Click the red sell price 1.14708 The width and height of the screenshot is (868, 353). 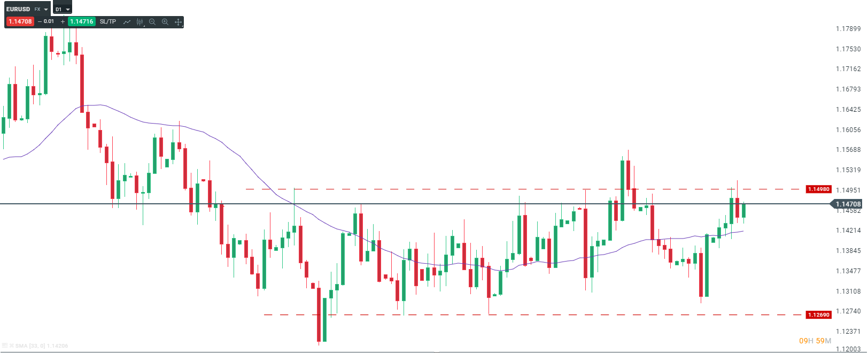[x=20, y=21]
